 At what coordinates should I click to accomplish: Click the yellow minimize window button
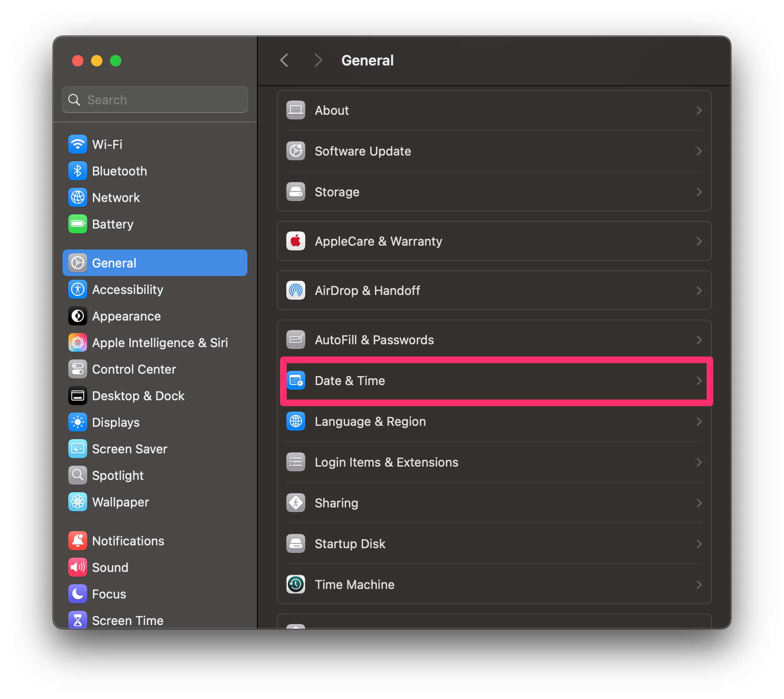pyautogui.click(x=97, y=61)
